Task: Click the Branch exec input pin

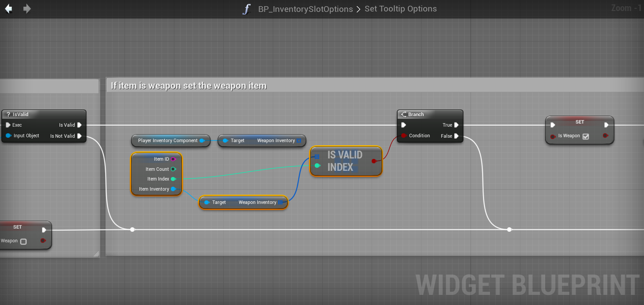Action: tap(403, 125)
